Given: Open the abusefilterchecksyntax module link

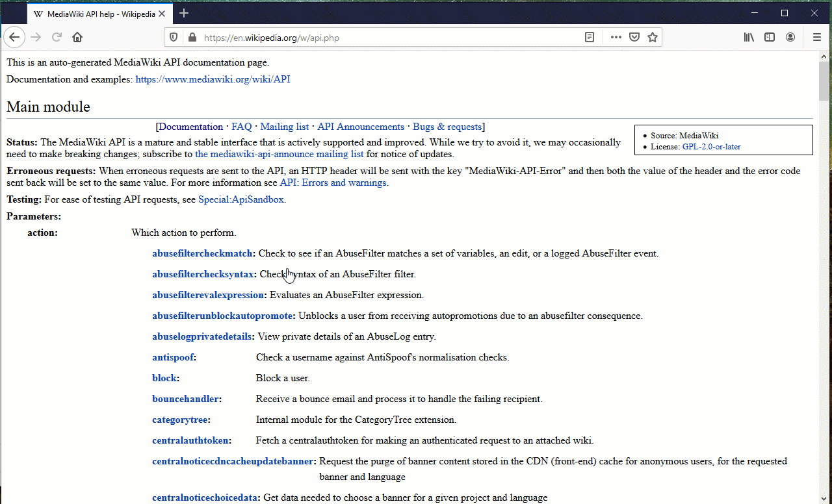Looking at the screenshot, I should click(203, 274).
